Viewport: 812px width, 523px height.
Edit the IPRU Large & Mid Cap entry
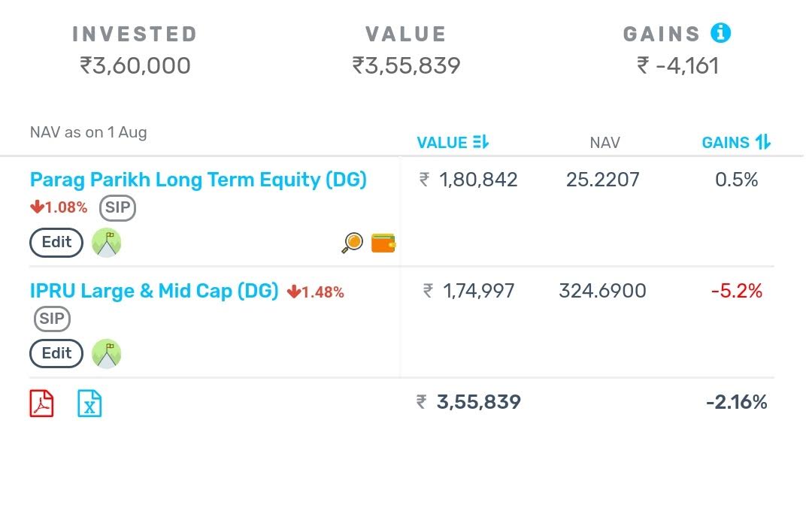click(56, 353)
